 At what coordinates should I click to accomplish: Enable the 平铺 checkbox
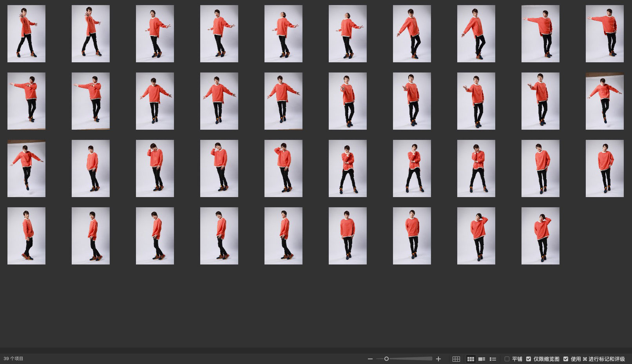pyautogui.click(x=507, y=359)
